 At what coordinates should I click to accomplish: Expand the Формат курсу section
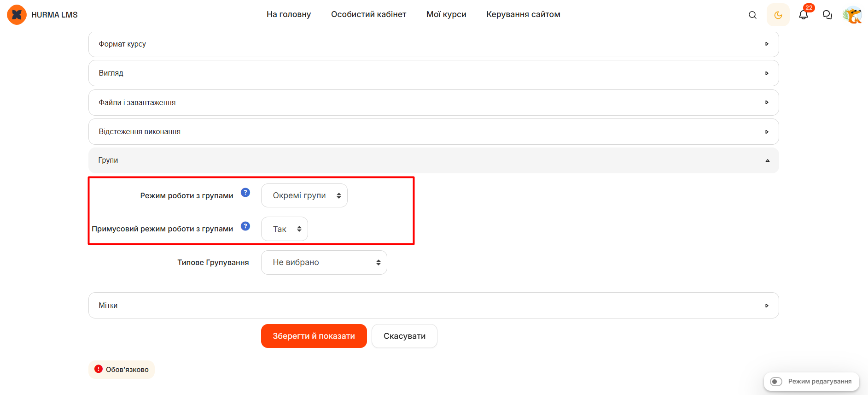(433, 44)
